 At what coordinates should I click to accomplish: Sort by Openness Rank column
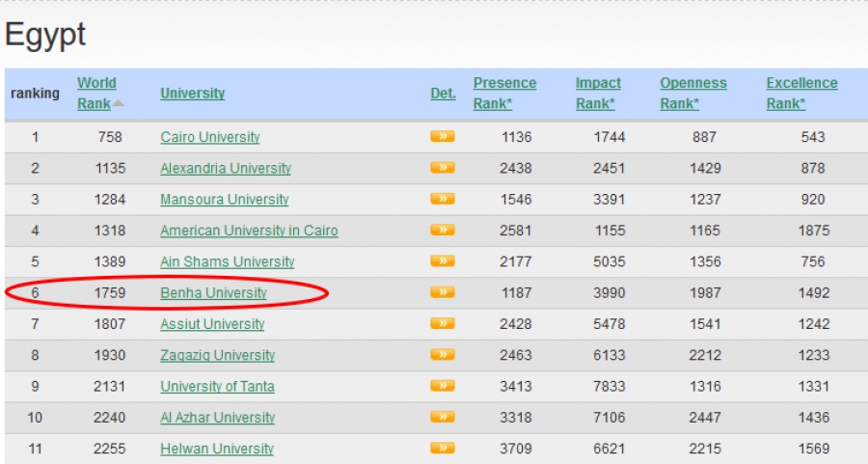[x=693, y=93]
